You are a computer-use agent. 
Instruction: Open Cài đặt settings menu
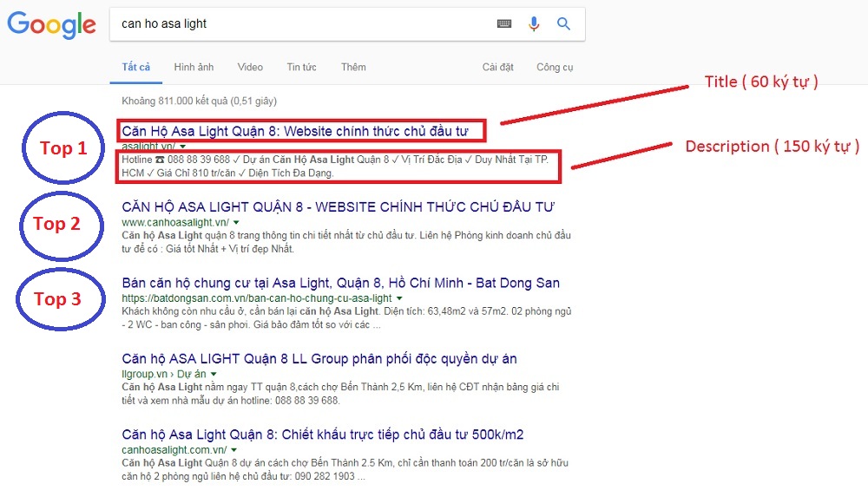tap(498, 68)
